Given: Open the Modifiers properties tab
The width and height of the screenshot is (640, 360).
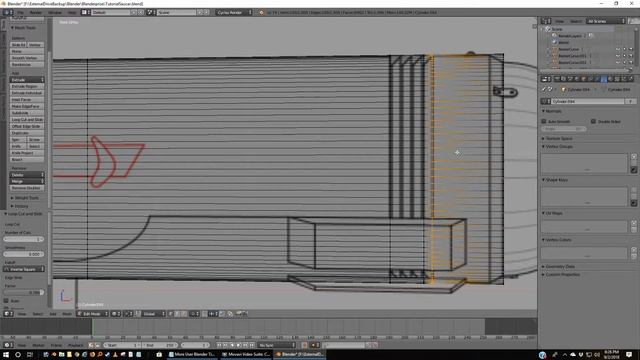Looking at the screenshot, I should [x=597, y=79].
